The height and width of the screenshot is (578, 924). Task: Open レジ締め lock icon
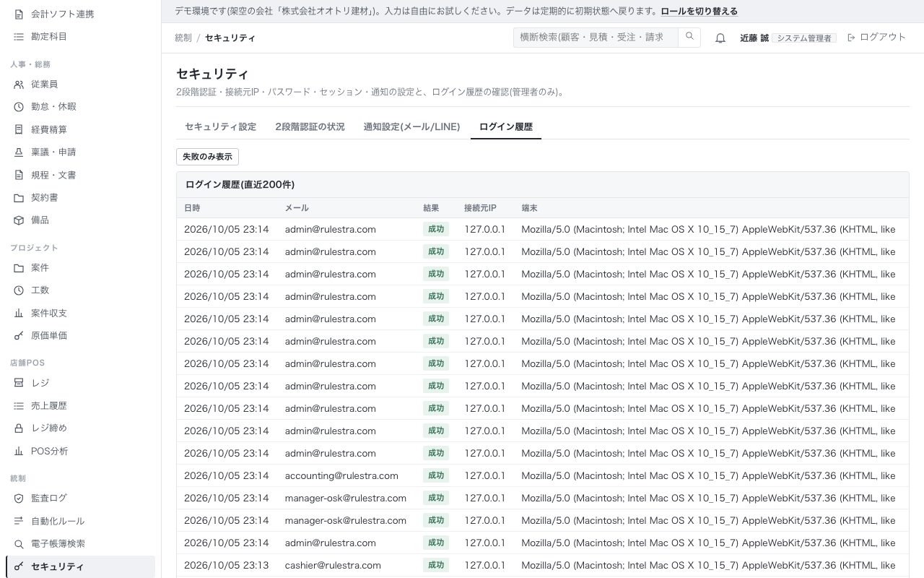19,428
